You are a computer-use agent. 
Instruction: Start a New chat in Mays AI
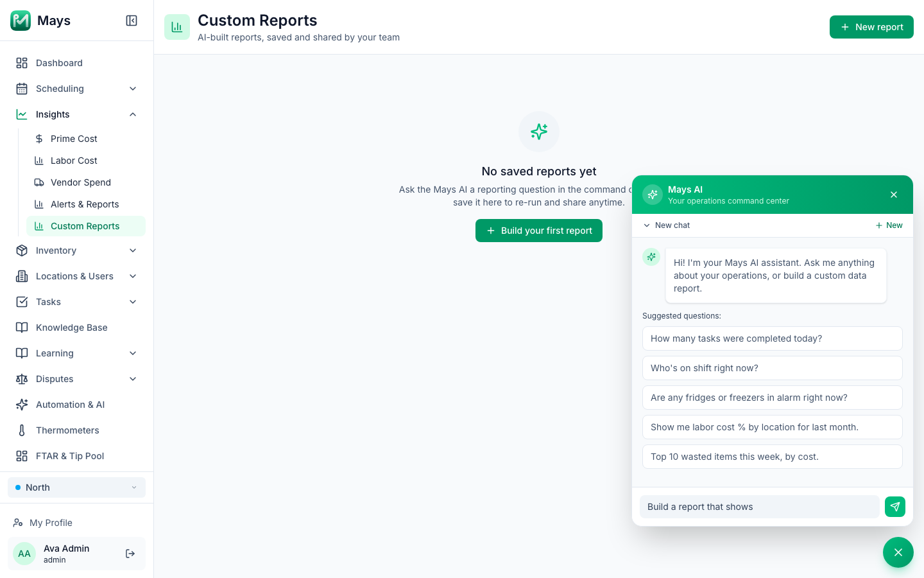click(889, 225)
